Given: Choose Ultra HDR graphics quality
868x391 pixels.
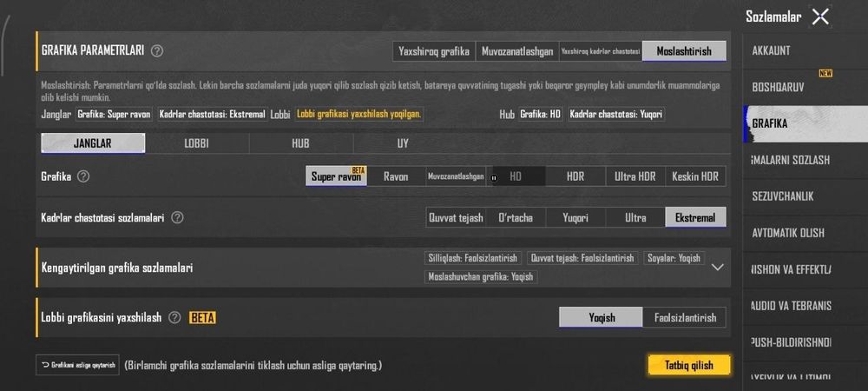Looking at the screenshot, I should (x=635, y=176).
